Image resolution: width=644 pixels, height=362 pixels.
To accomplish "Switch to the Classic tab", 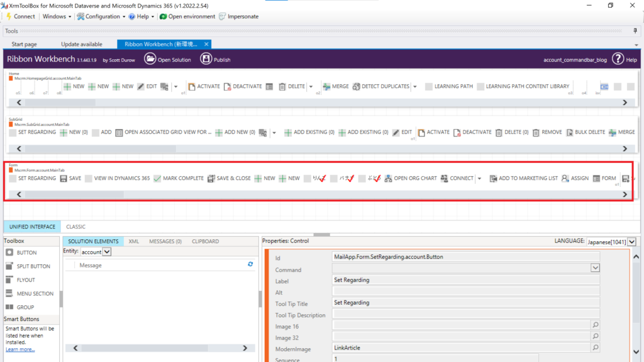I will click(x=75, y=227).
